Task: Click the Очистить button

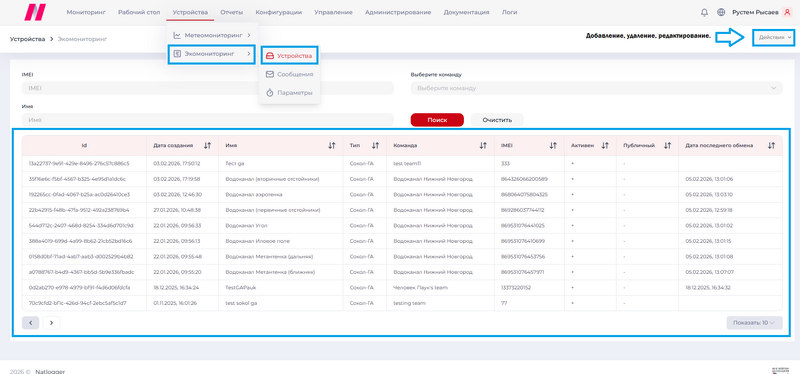Action: click(497, 120)
